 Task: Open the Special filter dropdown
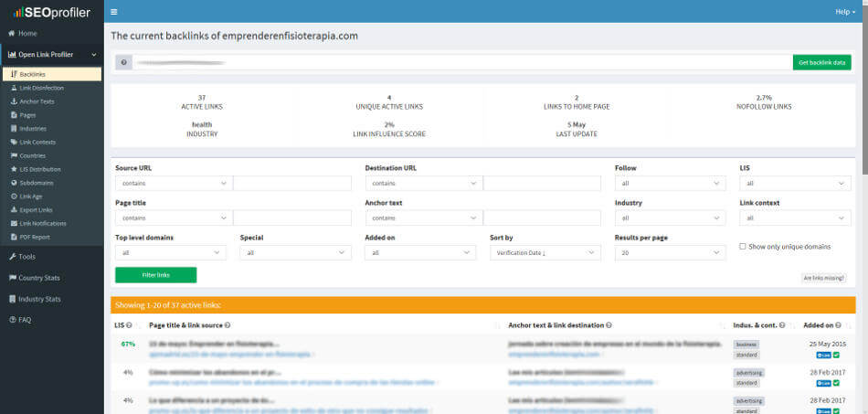click(296, 253)
